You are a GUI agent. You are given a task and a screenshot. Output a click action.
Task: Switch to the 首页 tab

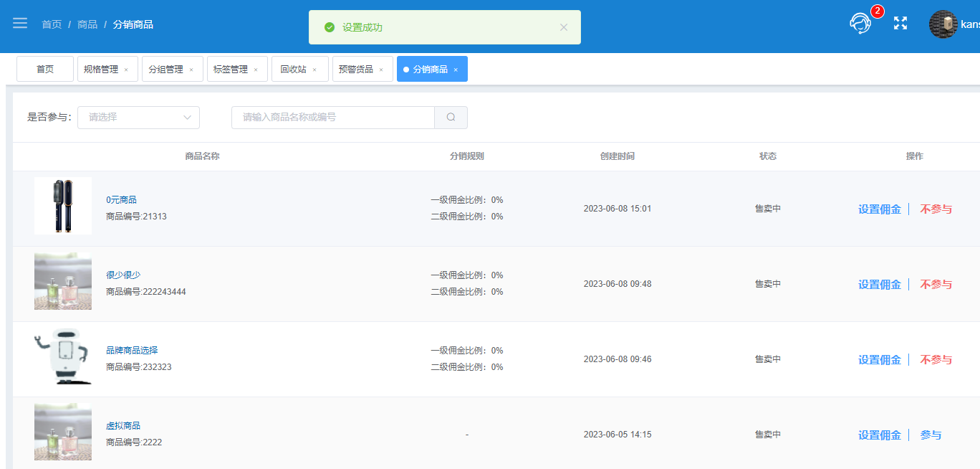[45, 69]
